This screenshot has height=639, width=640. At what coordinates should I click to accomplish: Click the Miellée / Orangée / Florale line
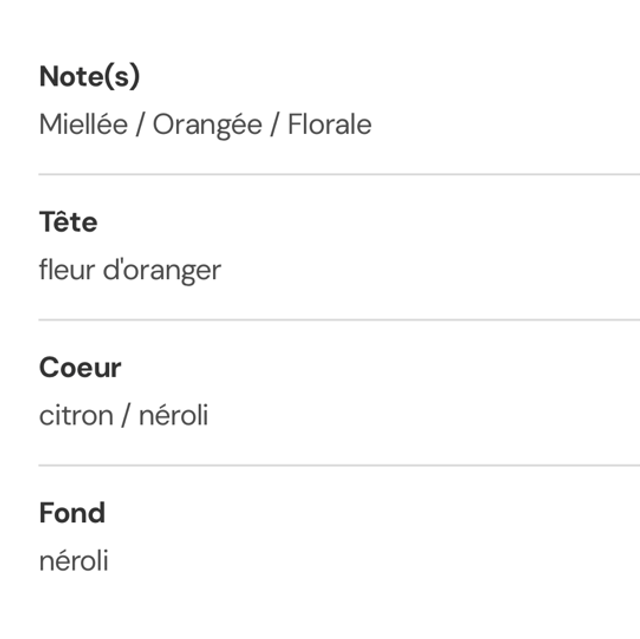pyautogui.click(x=205, y=125)
